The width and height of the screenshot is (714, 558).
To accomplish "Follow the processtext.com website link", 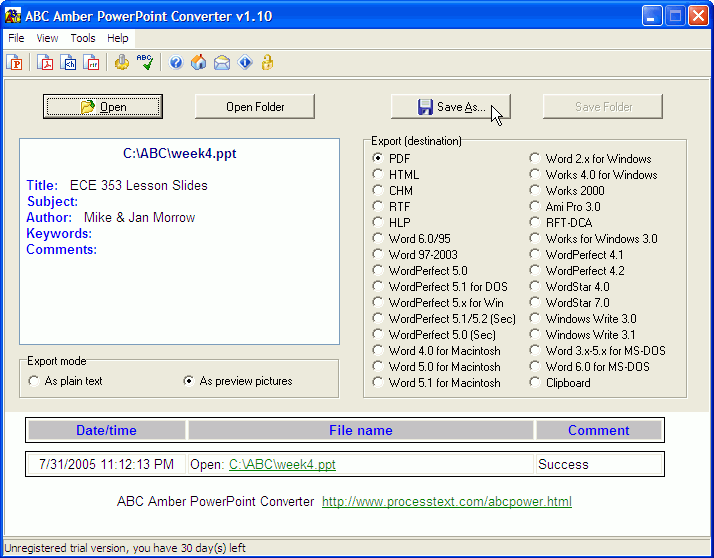I will point(446,501).
